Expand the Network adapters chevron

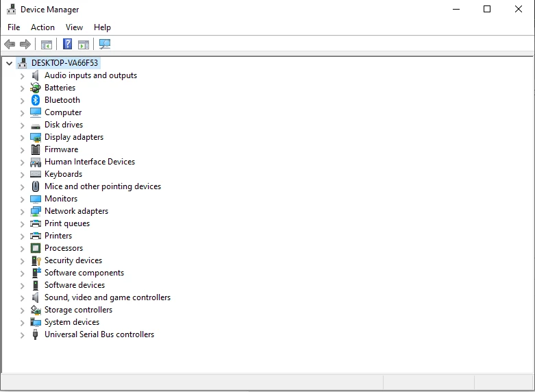pyautogui.click(x=22, y=211)
